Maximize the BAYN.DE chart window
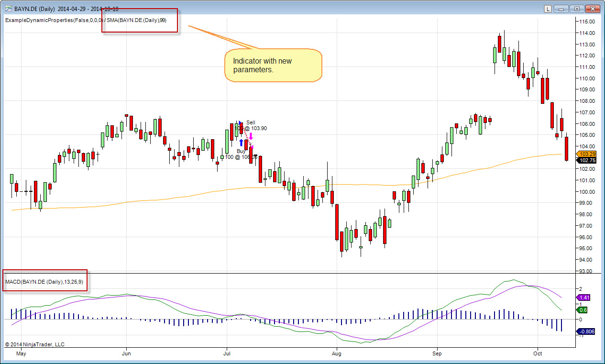605x364 pixels. pos(577,9)
